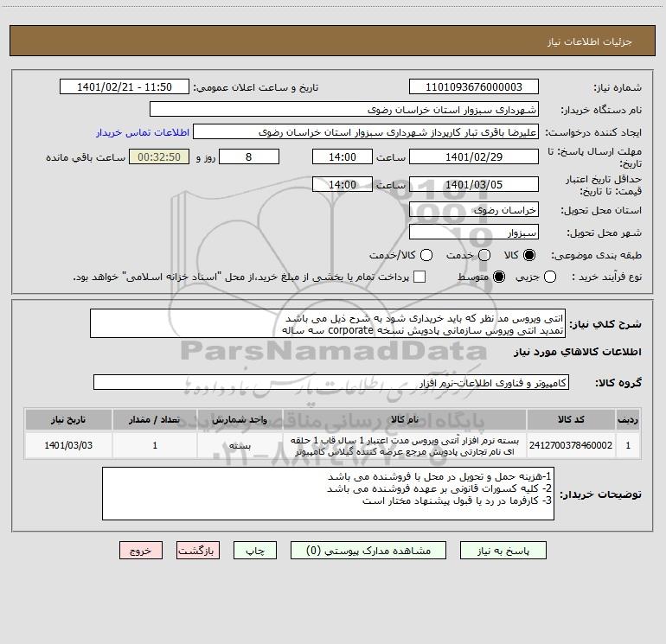The width and height of the screenshot is (666, 644).
Task: Open مشاهده مدارک پیوستی (0) button
Action: click(368, 551)
